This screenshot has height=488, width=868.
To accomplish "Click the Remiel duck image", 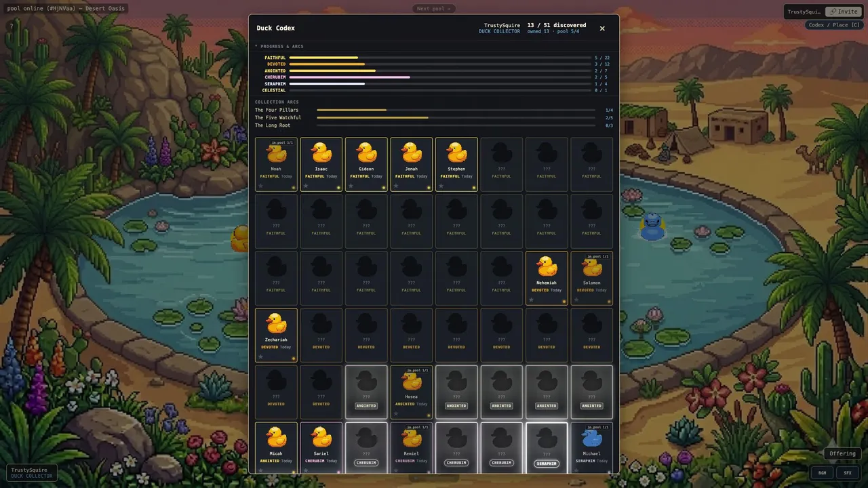I will pos(412,438).
